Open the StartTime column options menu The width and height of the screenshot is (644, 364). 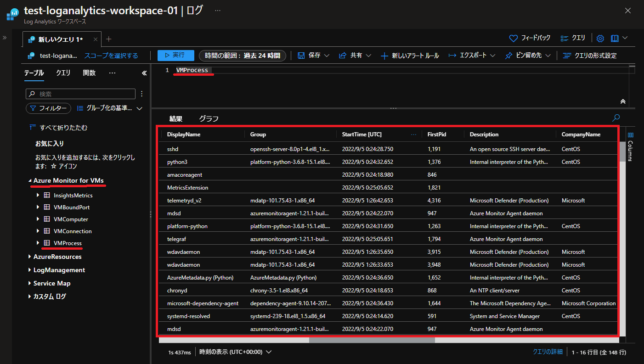click(x=414, y=134)
